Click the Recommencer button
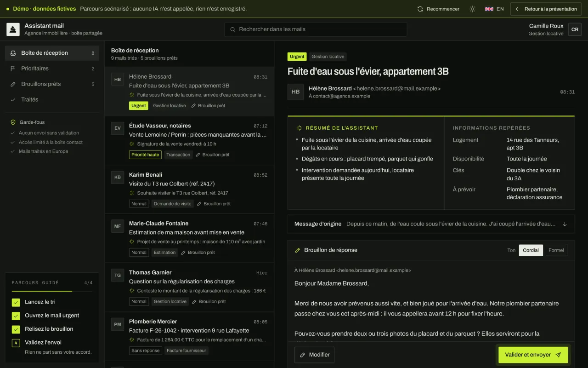The height and width of the screenshot is (368, 588). pyautogui.click(x=438, y=9)
